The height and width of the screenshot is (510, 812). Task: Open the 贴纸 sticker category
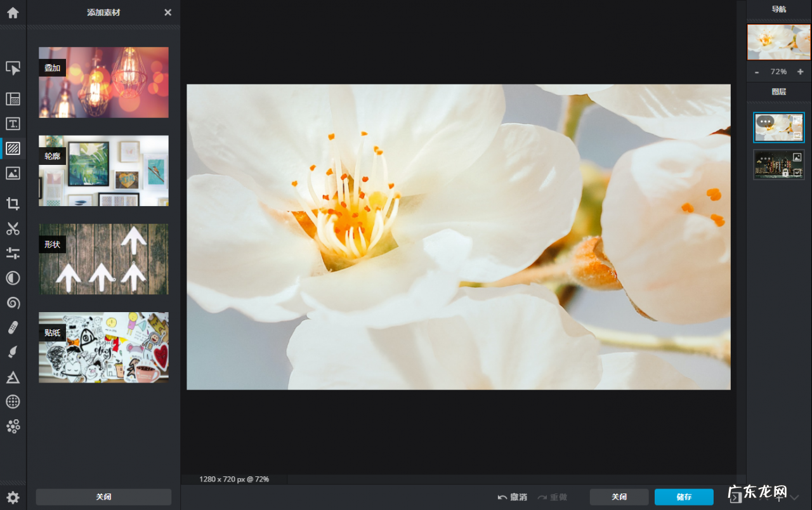[103, 347]
